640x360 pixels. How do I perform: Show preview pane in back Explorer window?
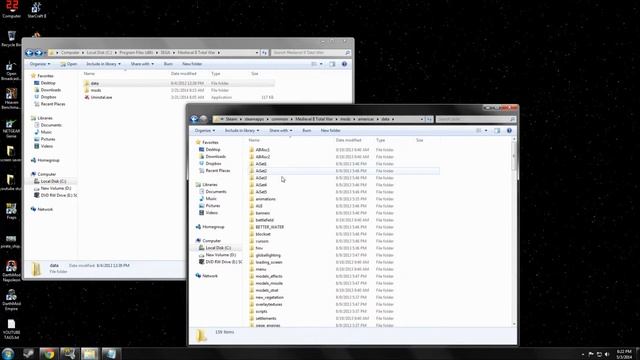pos(332,64)
